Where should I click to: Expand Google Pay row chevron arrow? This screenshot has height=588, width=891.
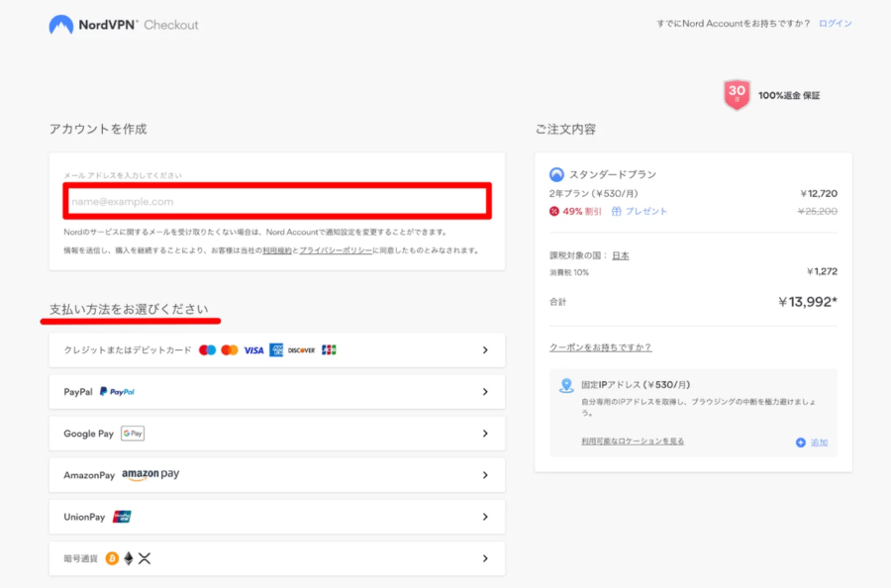click(485, 434)
